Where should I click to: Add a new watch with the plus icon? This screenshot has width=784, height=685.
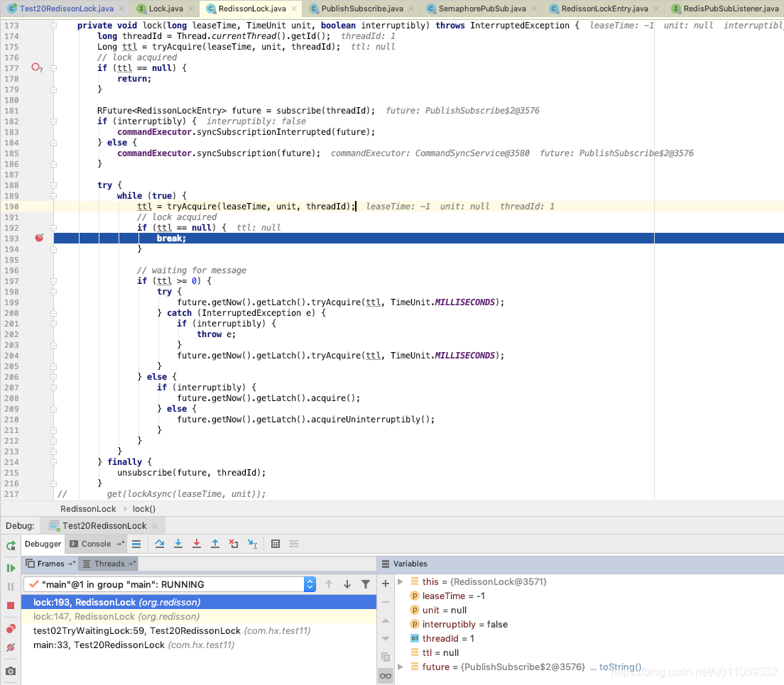point(386,583)
